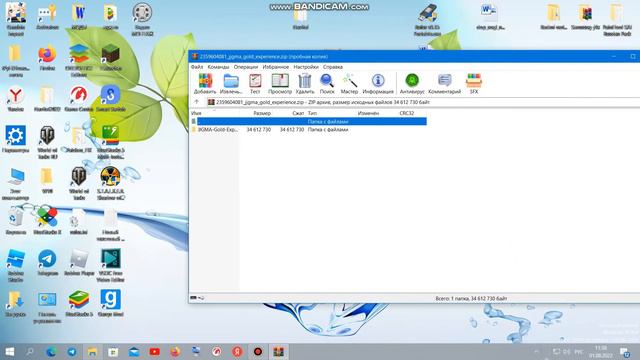The image size is (640, 360).
Task: Sort by the CRC32 column header
Action: 407,113
